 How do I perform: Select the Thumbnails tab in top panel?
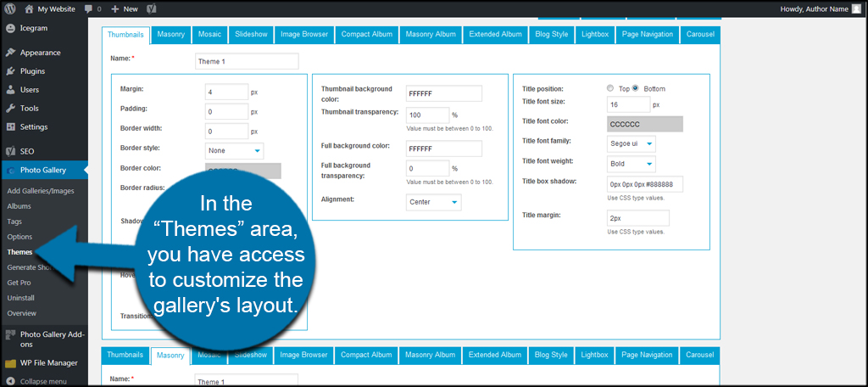125,35
